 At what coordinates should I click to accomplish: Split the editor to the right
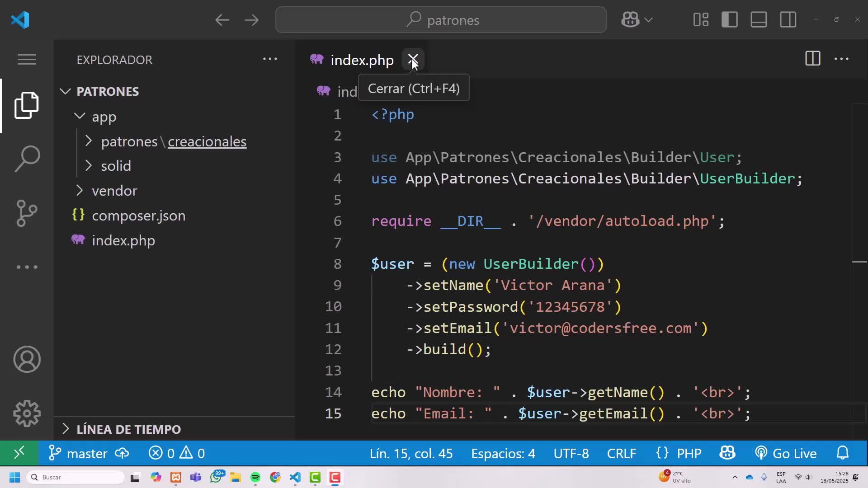click(x=812, y=59)
